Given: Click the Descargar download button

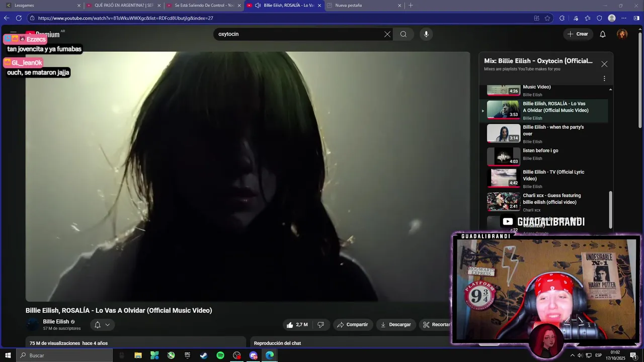Looking at the screenshot, I should pyautogui.click(x=395, y=325).
